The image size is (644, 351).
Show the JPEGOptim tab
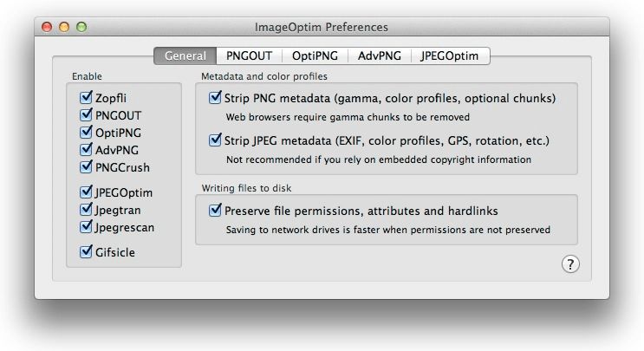pyautogui.click(x=450, y=56)
